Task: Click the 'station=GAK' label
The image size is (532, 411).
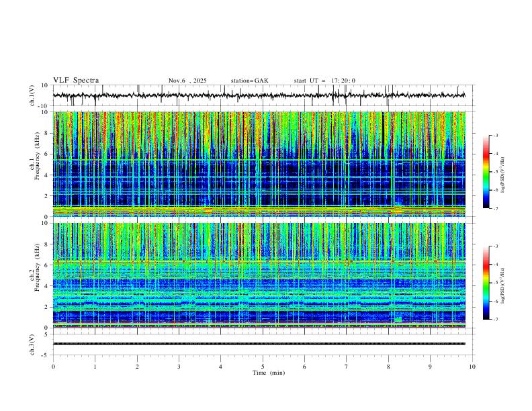Action: 249,81
